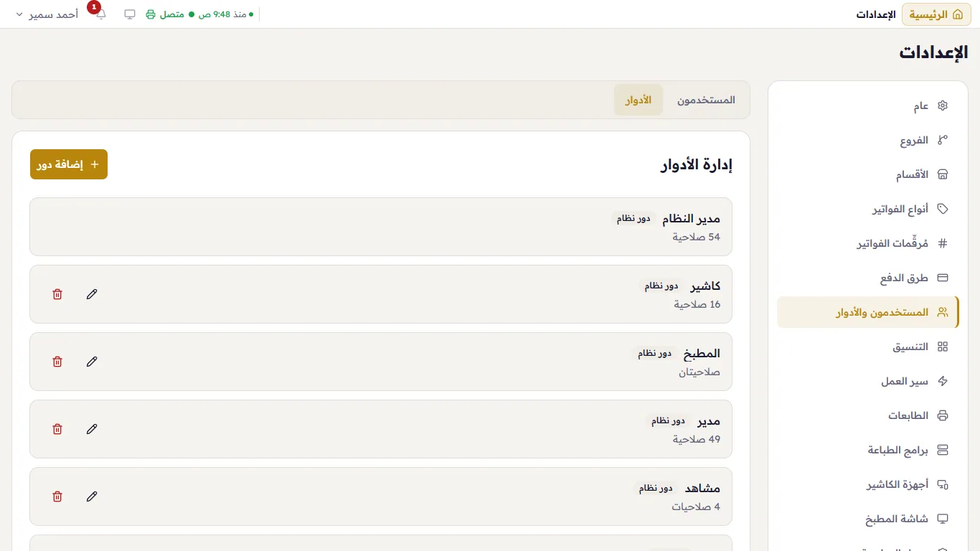Open أنواع الفواتير settings section

click(x=868, y=209)
